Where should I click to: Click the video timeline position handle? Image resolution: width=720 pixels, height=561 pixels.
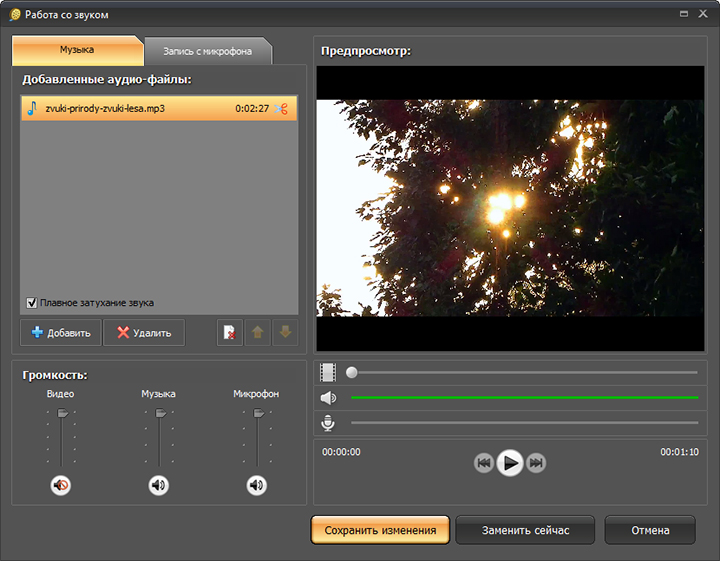coord(352,372)
